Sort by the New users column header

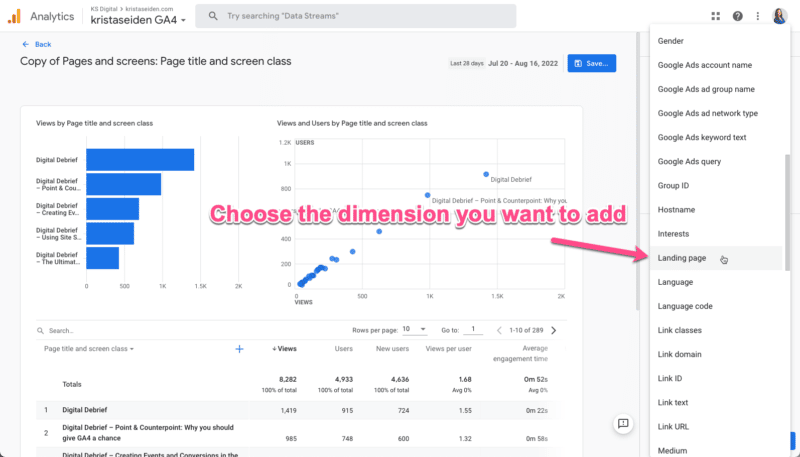[392, 349]
